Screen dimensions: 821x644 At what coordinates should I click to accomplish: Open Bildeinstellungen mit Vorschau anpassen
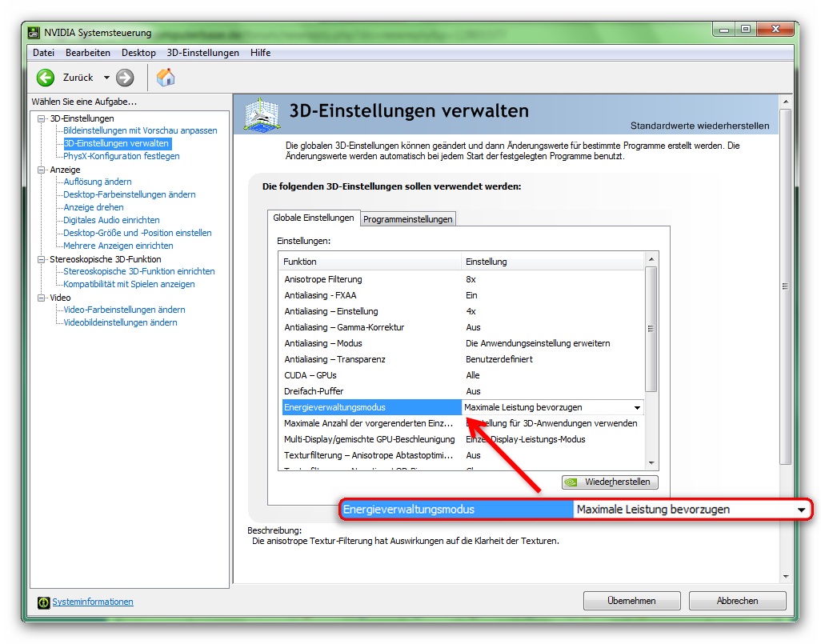pos(140,130)
